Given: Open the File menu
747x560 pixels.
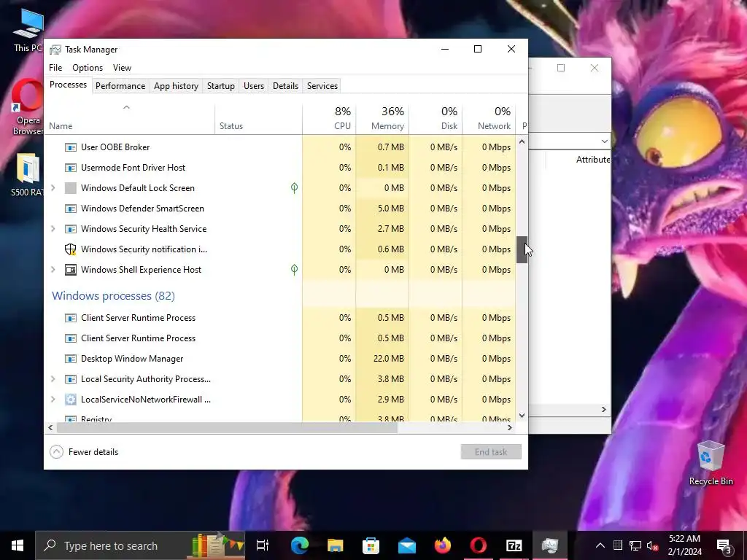Looking at the screenshot, I should point(55,68).
